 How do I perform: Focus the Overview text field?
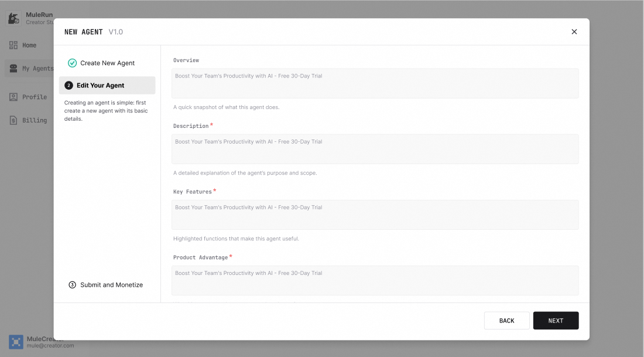click(x=375, y=83)
